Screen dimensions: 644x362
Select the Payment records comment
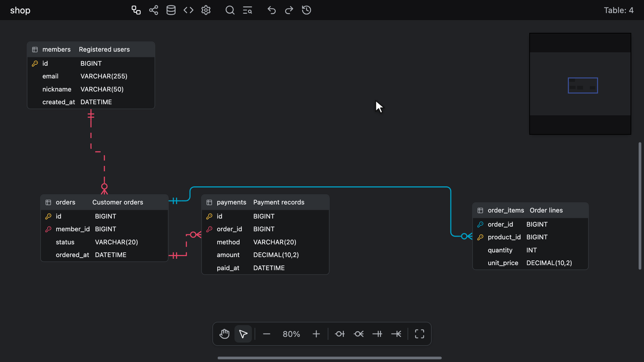click(x=279, y=202)
